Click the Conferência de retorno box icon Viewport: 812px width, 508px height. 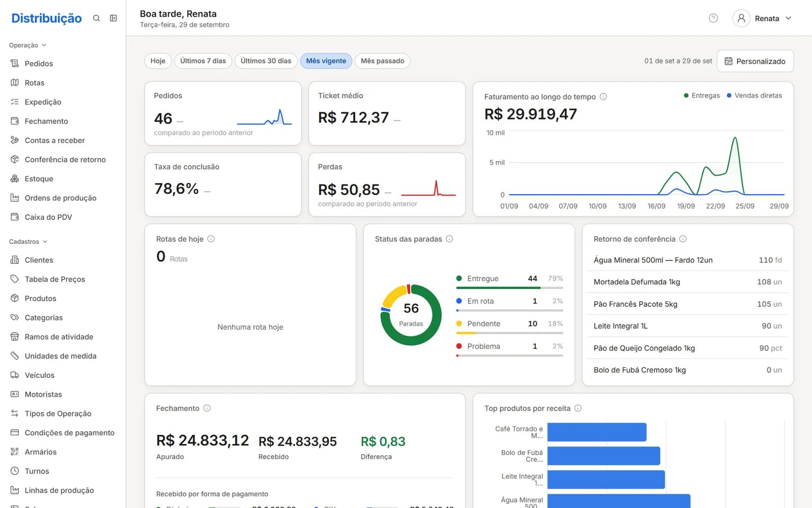point(15,160)
